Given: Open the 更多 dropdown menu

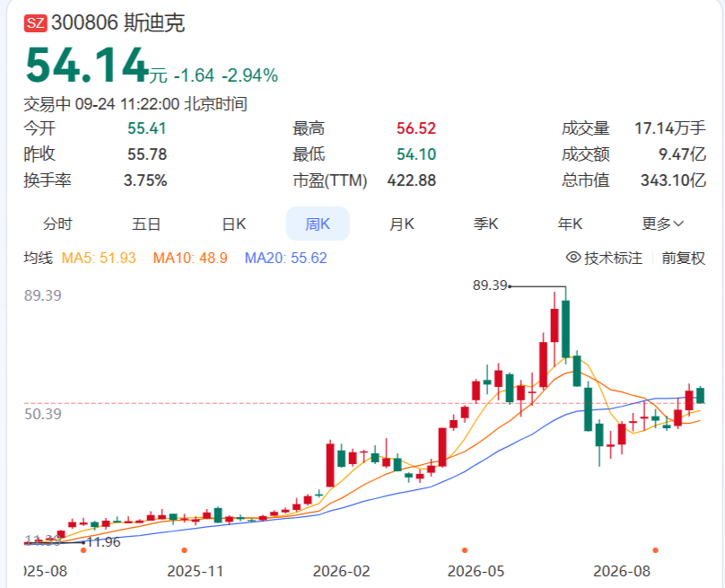Looking at the screenshot, I should tap(662, 224).
